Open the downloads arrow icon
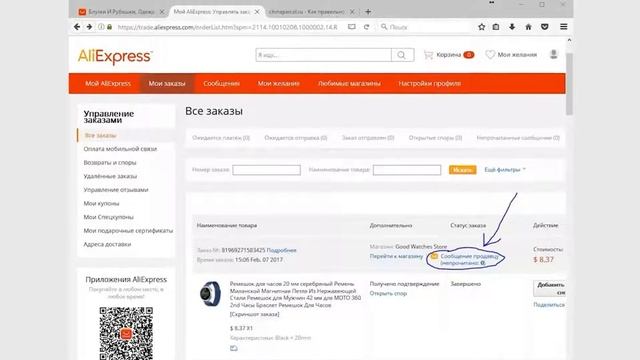This screenshot has width=640, height=360. tap(512, 27)
